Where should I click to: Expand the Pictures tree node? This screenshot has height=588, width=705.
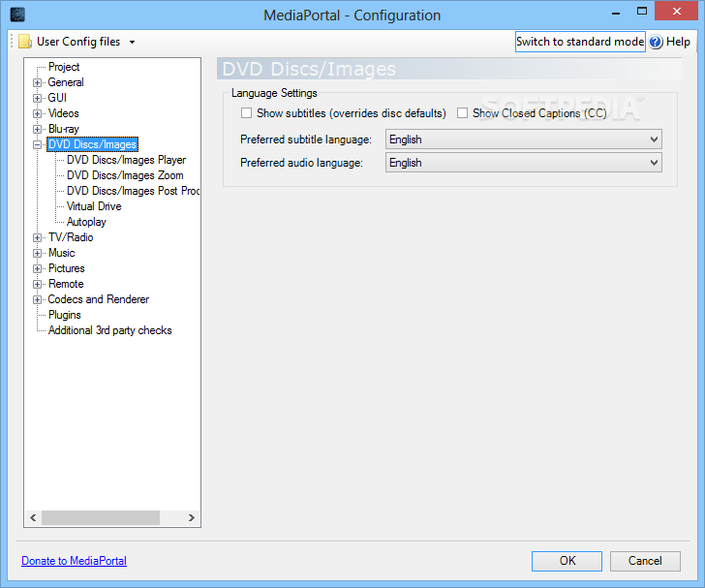pyautogui.click(x=38, y=268)
